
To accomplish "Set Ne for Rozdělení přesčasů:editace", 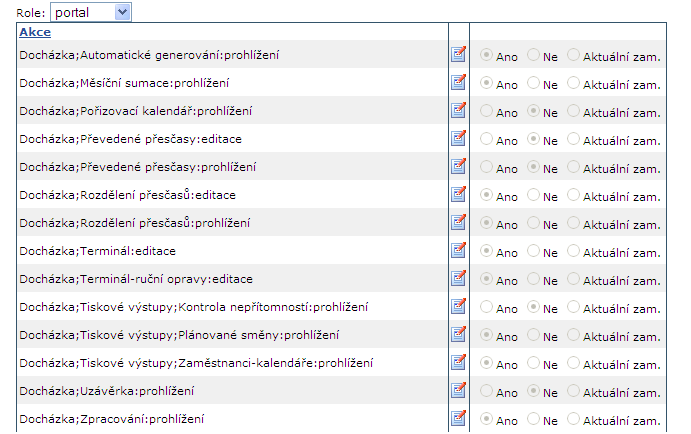I will pyautogui.click(x=533, y=194).
